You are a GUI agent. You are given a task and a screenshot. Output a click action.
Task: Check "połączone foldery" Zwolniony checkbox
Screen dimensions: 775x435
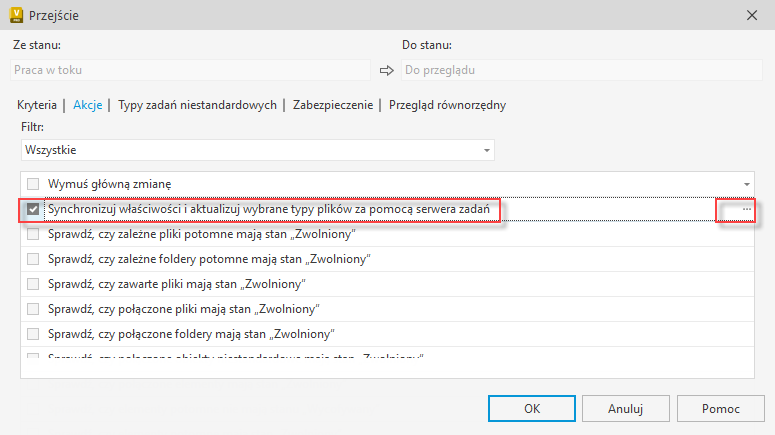(x=34, y=333)
